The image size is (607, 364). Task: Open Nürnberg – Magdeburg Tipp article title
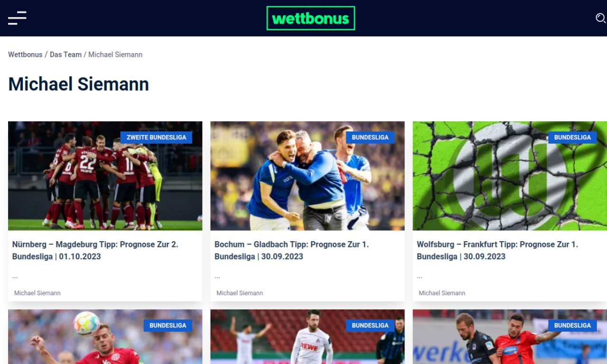point(95,250)
